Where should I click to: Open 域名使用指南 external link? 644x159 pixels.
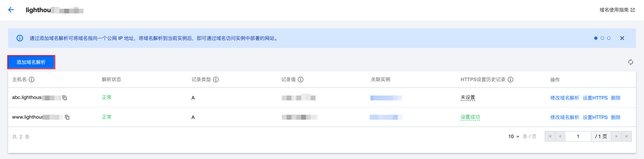(617, 10)
